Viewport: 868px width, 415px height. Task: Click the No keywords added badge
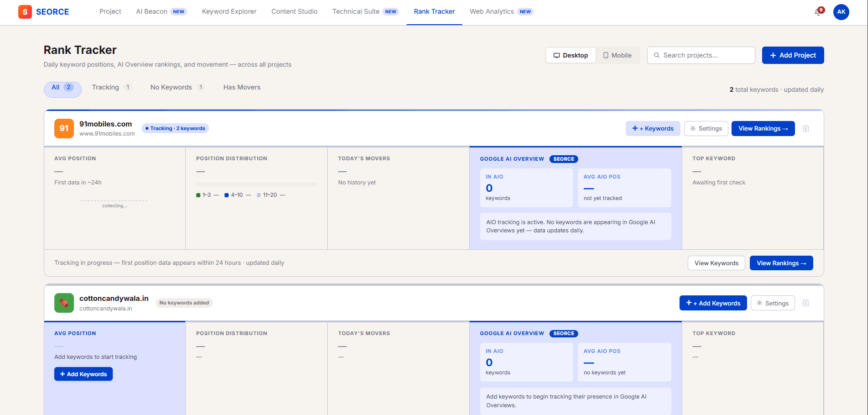coord(184,303)
